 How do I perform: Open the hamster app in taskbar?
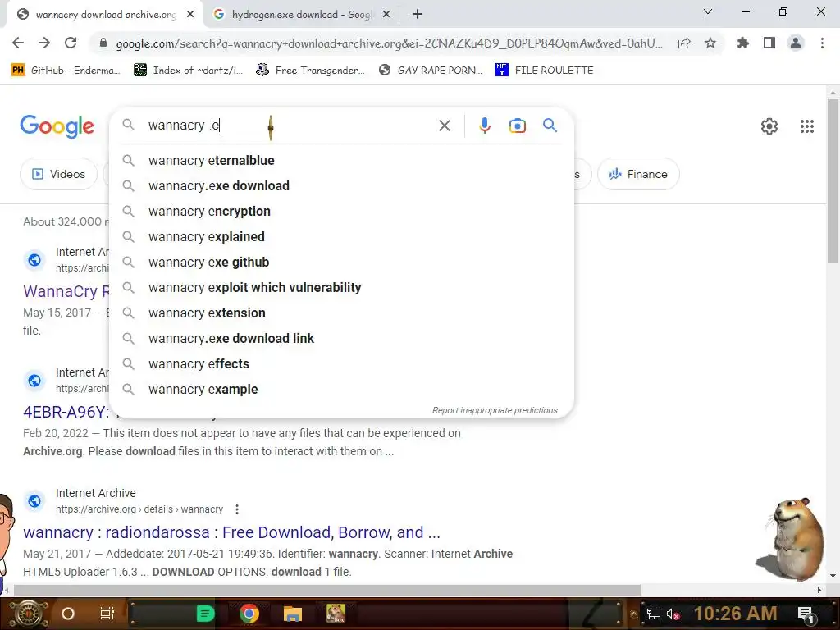point(336,614)
